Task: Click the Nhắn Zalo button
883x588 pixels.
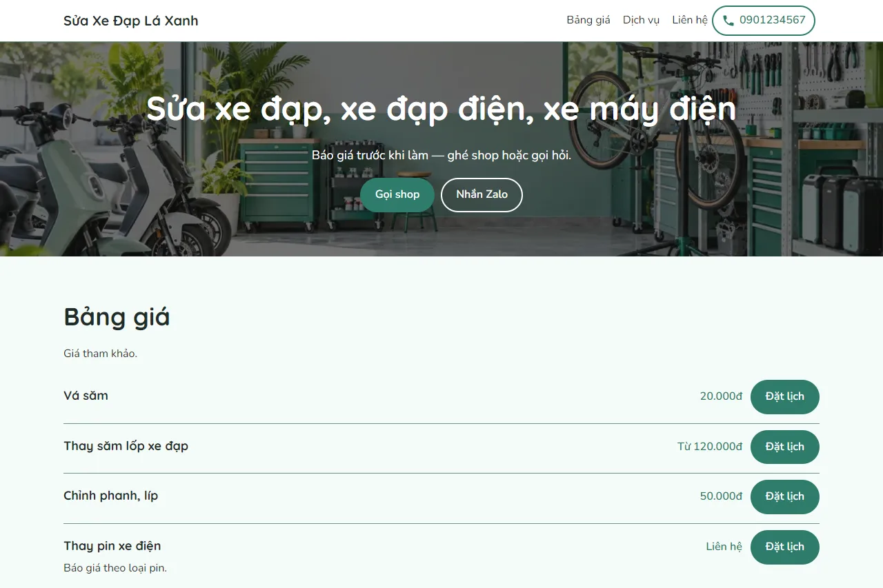Action: pyautogui.click(x=482, y=195)
